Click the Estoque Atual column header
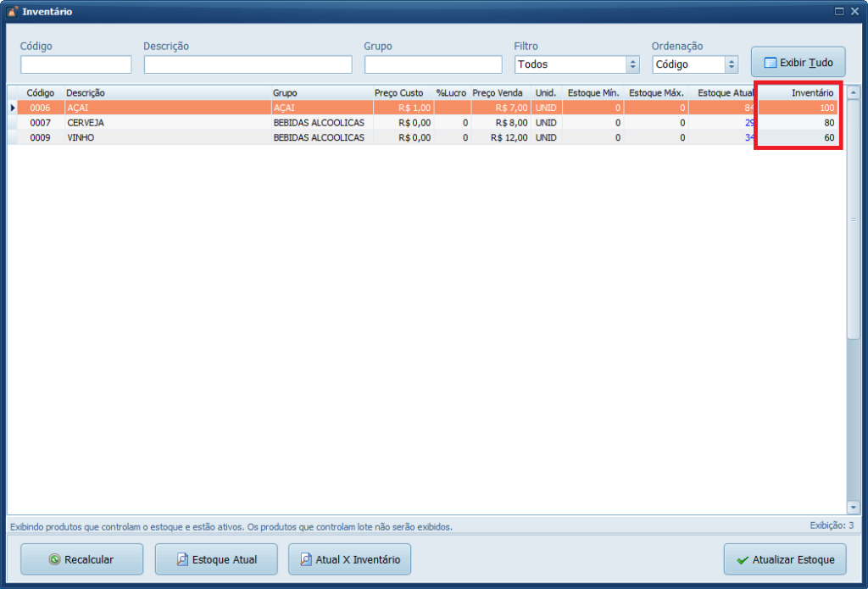This screenshot has width=868, height=589. click(725, 92)
